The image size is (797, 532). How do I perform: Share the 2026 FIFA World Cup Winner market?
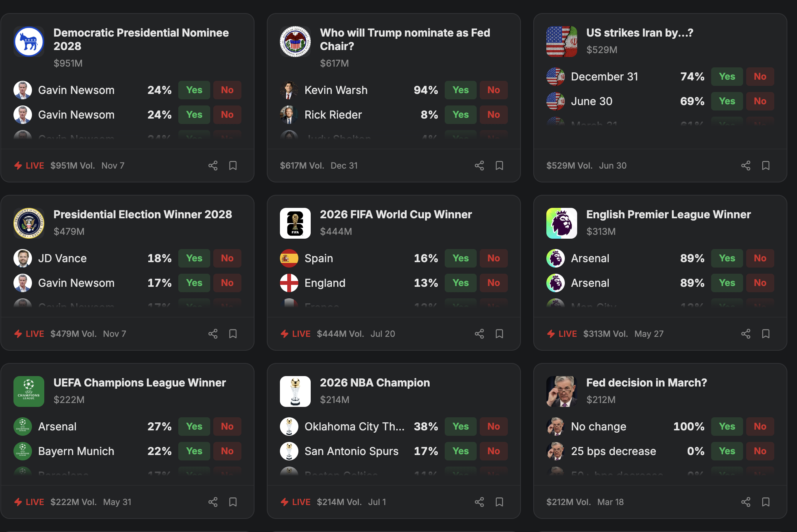(479, 334)
